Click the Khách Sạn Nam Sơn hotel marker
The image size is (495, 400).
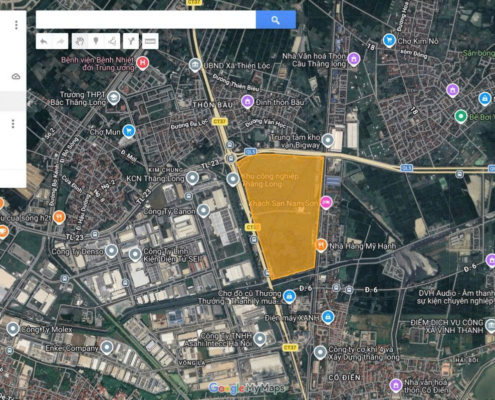click(x=326, y=202)
